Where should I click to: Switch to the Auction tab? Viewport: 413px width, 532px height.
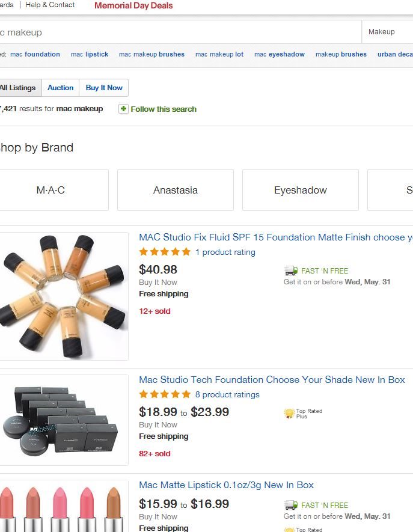pos(61,88)
